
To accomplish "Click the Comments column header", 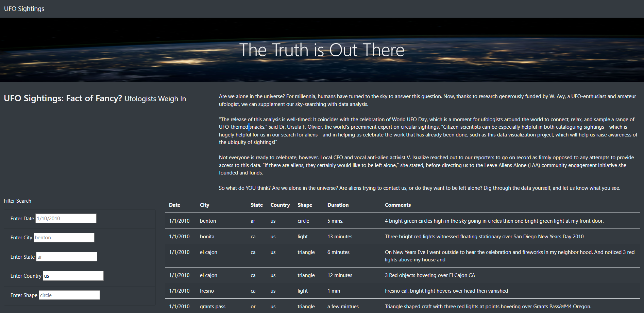I will click(397, 205).
